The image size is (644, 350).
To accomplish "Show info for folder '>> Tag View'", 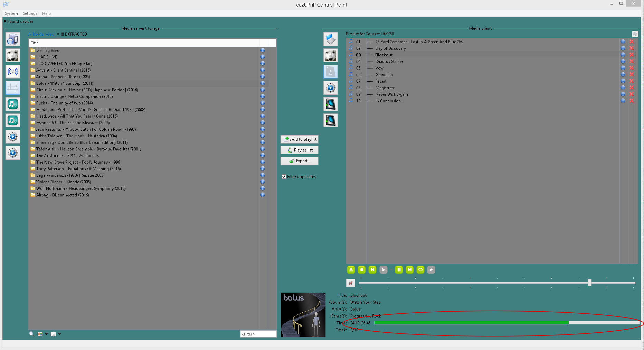I will click(263, 50).
